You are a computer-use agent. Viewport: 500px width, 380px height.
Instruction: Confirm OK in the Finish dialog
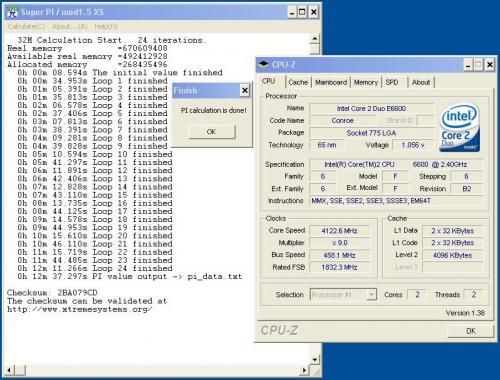click(211, 132)
